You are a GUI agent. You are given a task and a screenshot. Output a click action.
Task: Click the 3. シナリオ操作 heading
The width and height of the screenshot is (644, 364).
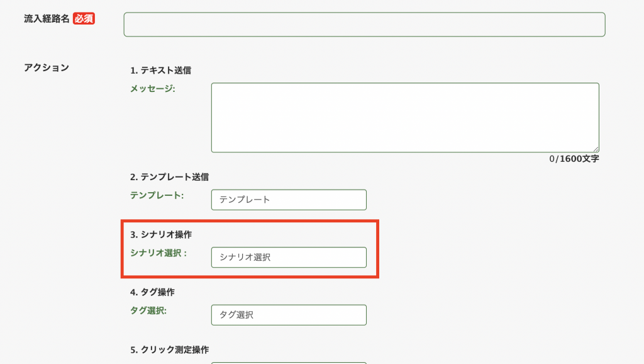[161, 234]
